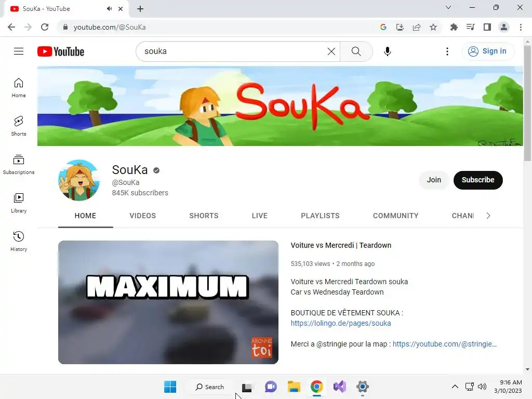Switch to the COMMUNITY tab
Image resolution: width=532 pixels, height=399 pixels.
coord(395,216)
